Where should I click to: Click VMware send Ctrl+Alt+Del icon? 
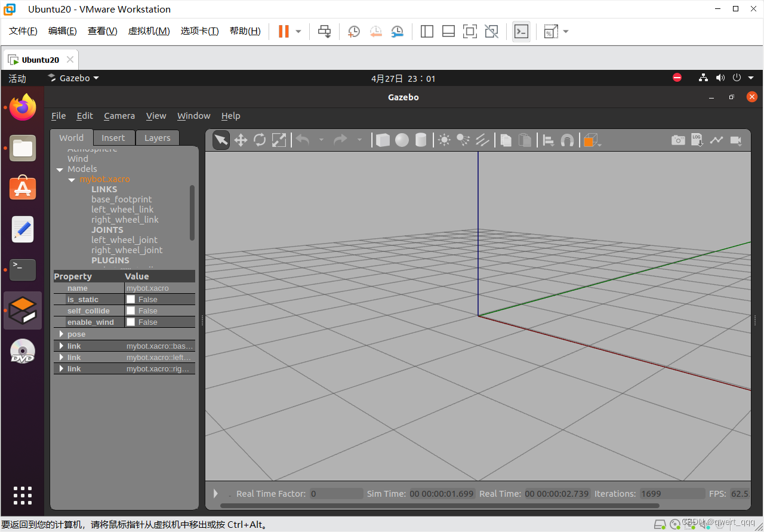[324, 32]
